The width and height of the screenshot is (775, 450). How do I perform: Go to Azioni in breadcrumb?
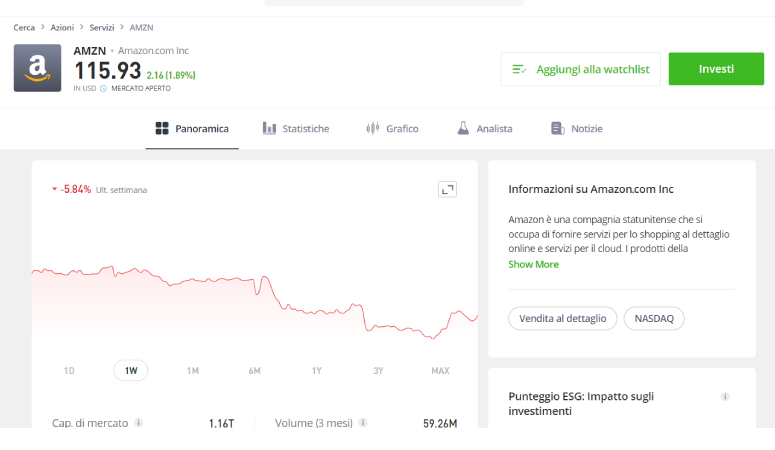pos(62,28)
